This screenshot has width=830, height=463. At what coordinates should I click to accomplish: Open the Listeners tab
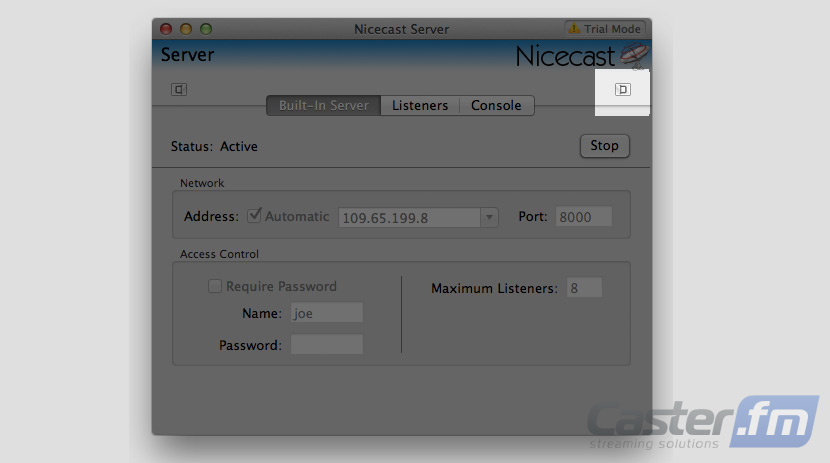click(420, 105)
